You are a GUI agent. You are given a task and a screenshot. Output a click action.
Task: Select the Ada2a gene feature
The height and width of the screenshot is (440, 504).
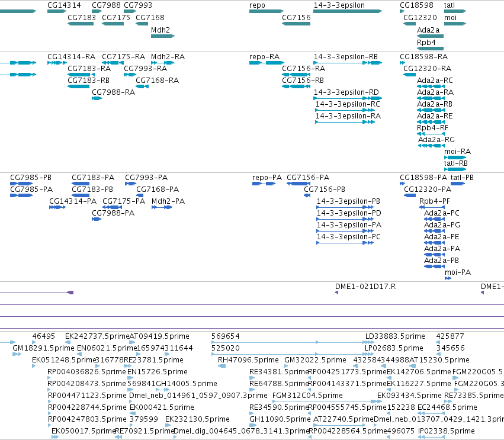[x=430, y=36]
